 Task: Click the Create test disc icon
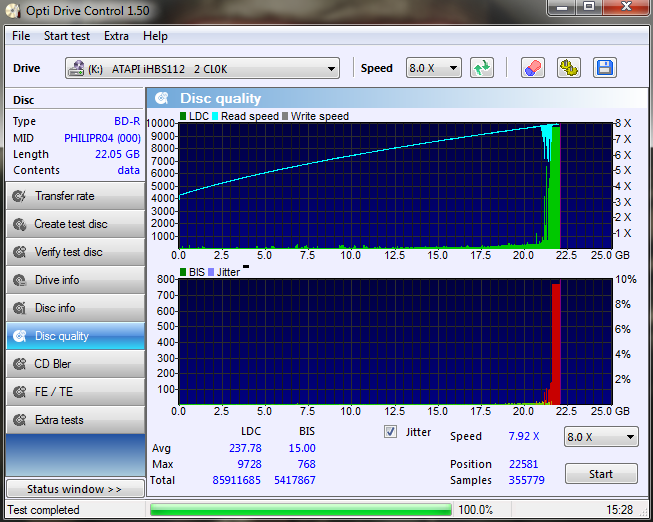click(x=19, y=224)
